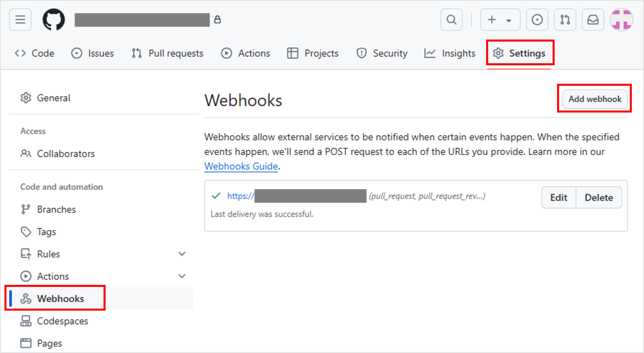Image resolution: width=644 pixels, height=353 pixels.
Task: Select Branches in settings sidebar
Action: tap(56, 210)
